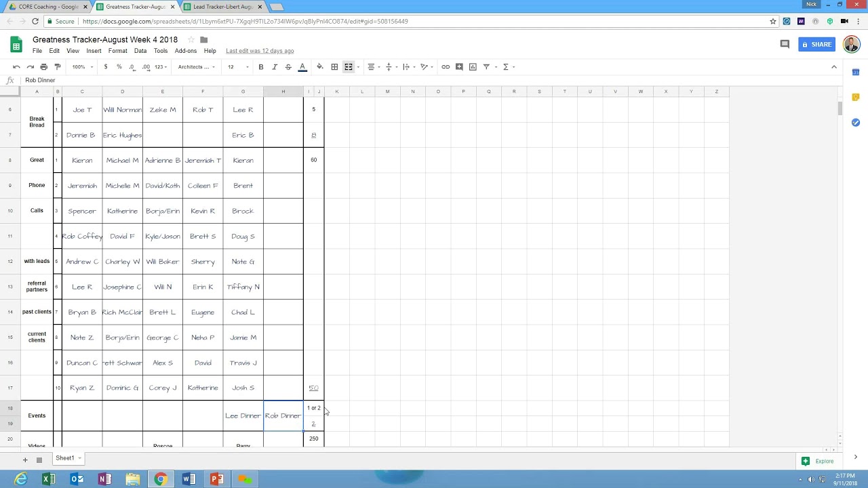This screenshot has width=868, height=488.
Task: Open the Architects font family dropdown
Action: tap(197, 67)
